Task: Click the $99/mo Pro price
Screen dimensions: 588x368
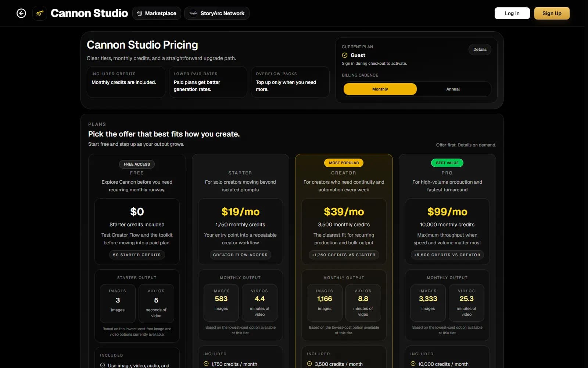Action: tap(447, 212)
